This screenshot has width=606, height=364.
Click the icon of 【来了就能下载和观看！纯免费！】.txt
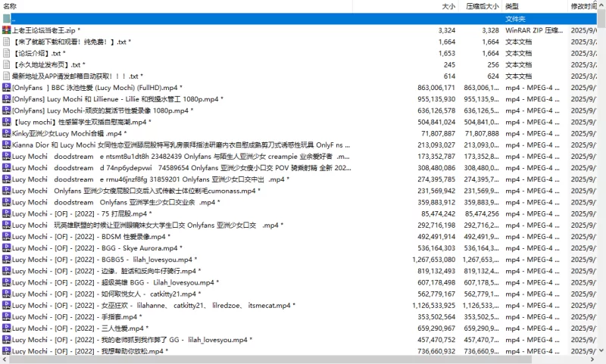tap(7, 42)
